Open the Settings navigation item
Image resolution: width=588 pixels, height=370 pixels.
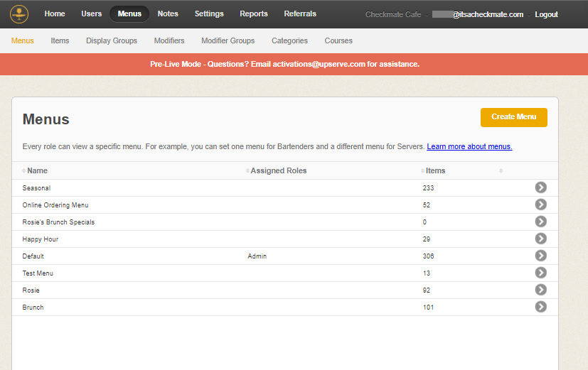tap(209, 14)
